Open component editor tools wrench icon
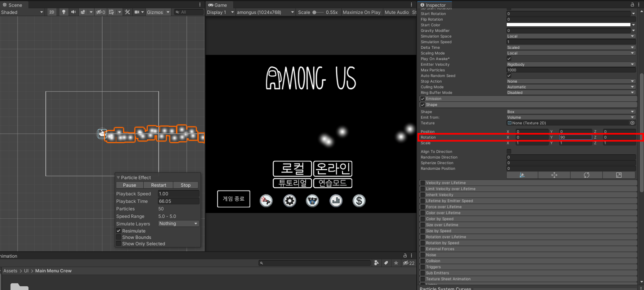Screen dimensions: 644x290 click(128, 12)
